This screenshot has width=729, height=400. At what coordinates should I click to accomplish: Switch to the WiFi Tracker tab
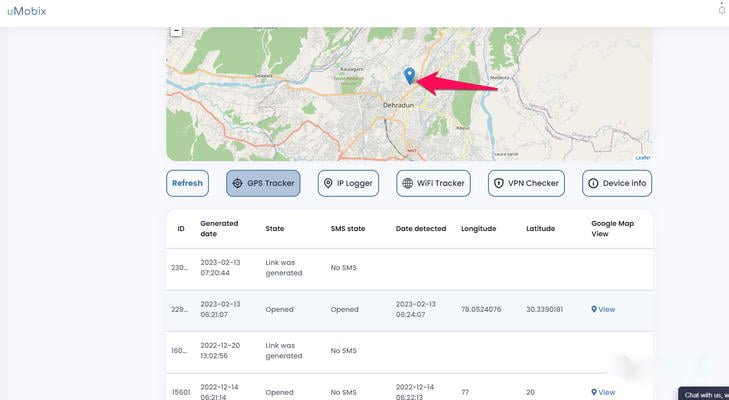click(433, 183)
